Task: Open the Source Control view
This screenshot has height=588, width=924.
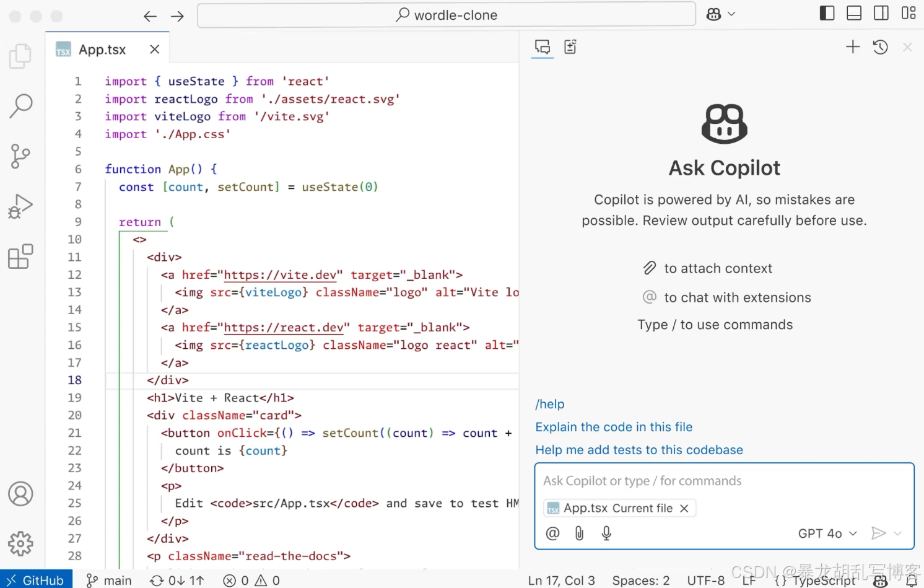Action: [x=20, y=156]
